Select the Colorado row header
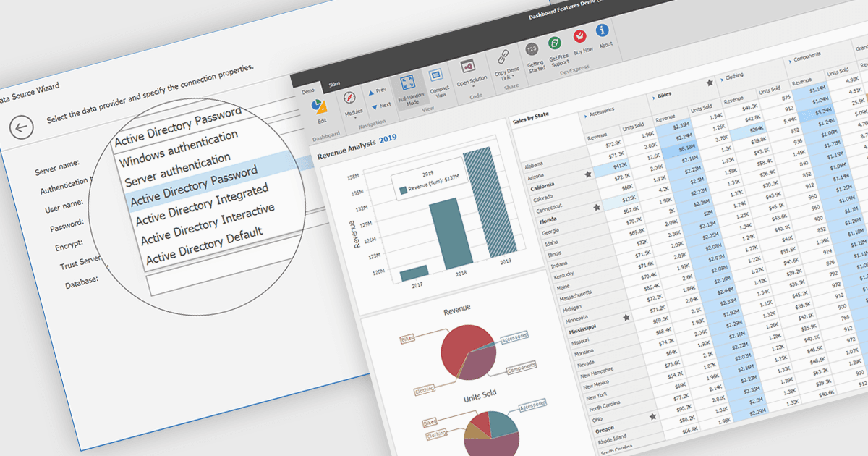868x456 pixels. [x=545, y=198]
